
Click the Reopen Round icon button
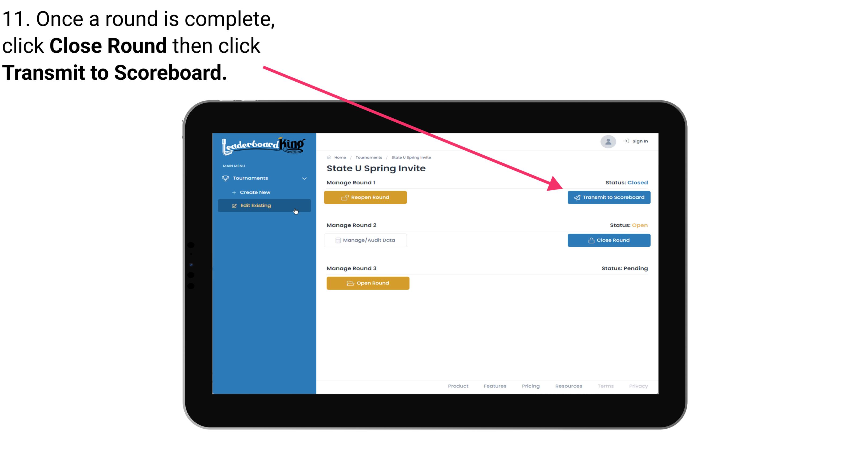pos(345,197)
